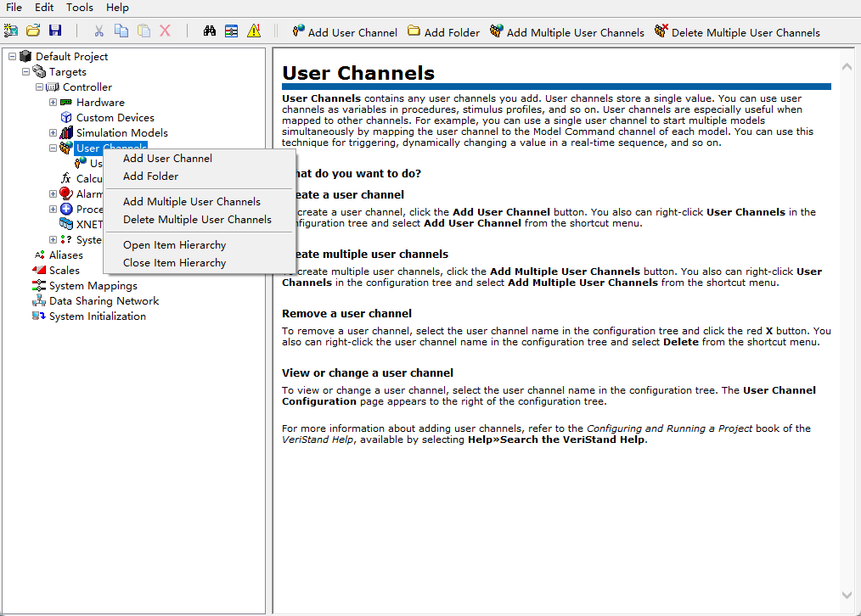Click the Simulation Models icon

pos(66,132)
